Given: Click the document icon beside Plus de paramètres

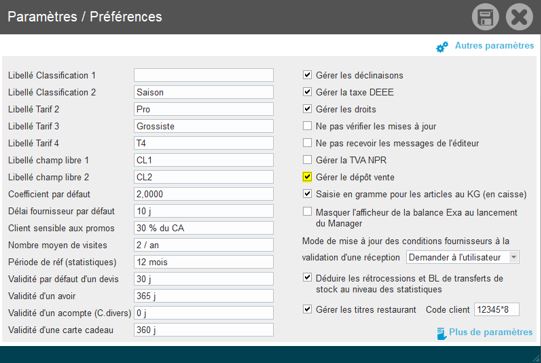Looking at the screenshot, I should (x=441, y=333).
